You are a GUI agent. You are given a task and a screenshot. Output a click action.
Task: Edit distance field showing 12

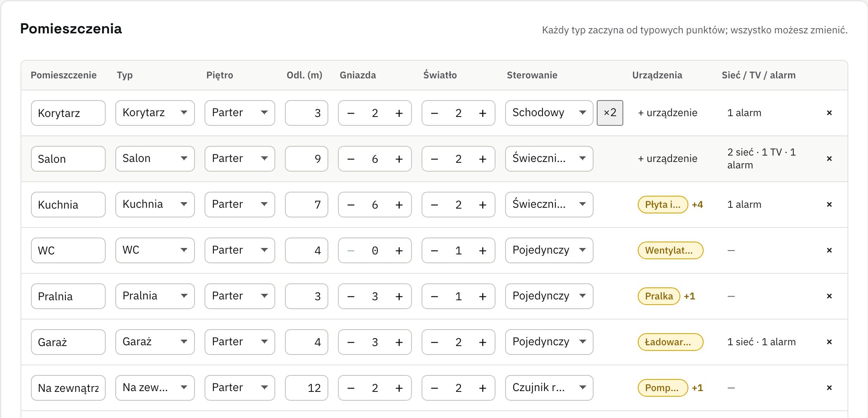click(307, 388)
